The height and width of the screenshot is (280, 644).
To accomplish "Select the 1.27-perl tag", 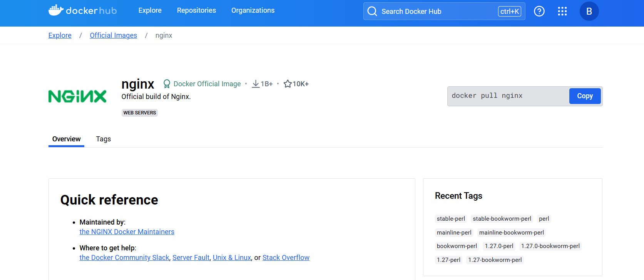I will pos(448,260).
